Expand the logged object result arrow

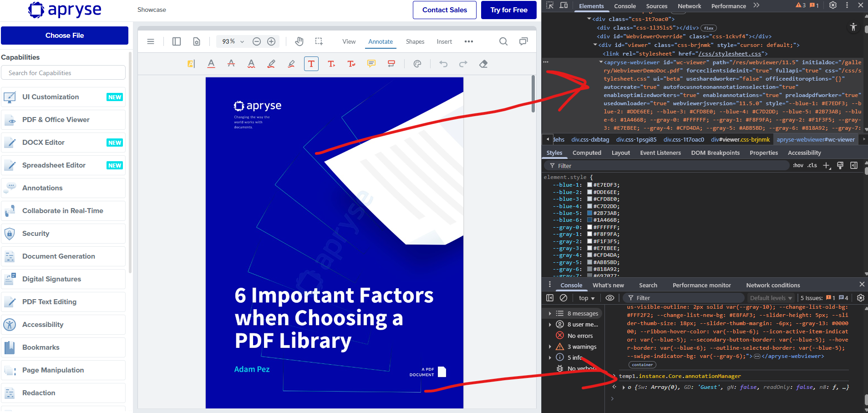624,388
